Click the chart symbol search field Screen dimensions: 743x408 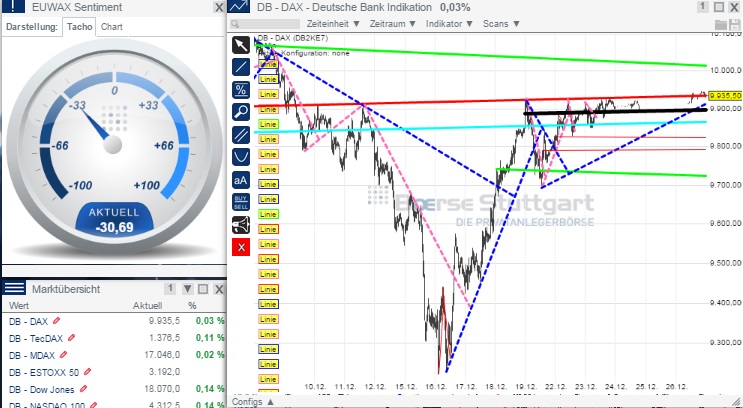[265, 24]
